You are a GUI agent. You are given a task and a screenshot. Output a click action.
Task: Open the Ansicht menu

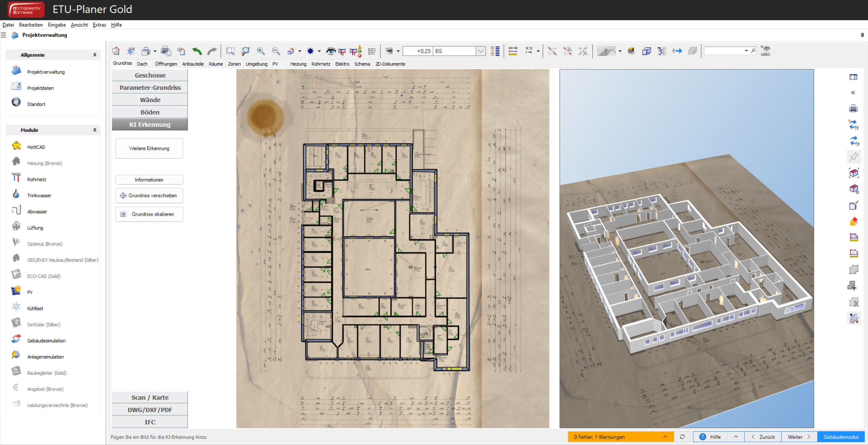tap(79, 25)
